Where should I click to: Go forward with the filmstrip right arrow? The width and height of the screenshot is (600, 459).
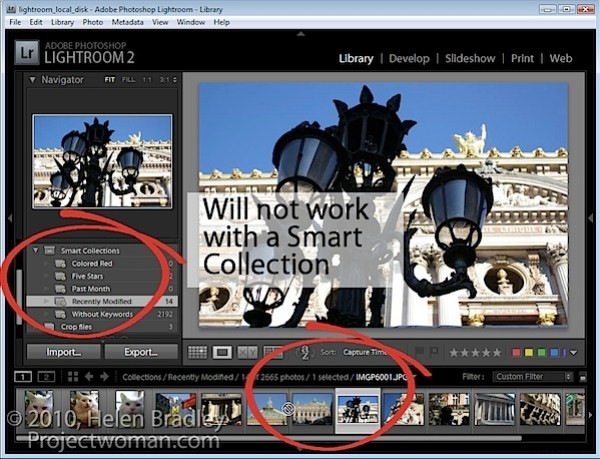[104, 377]
